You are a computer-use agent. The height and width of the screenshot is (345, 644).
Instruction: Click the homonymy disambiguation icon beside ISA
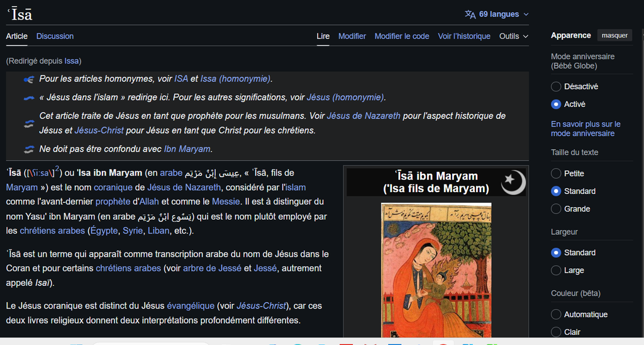coord(29,79)
